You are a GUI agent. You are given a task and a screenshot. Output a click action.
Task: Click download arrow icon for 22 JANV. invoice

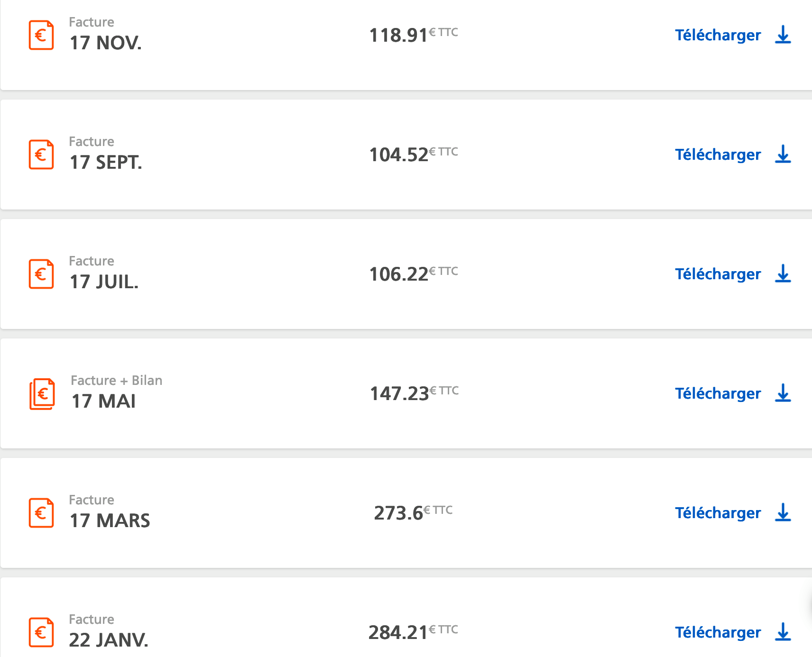[783, 632]
